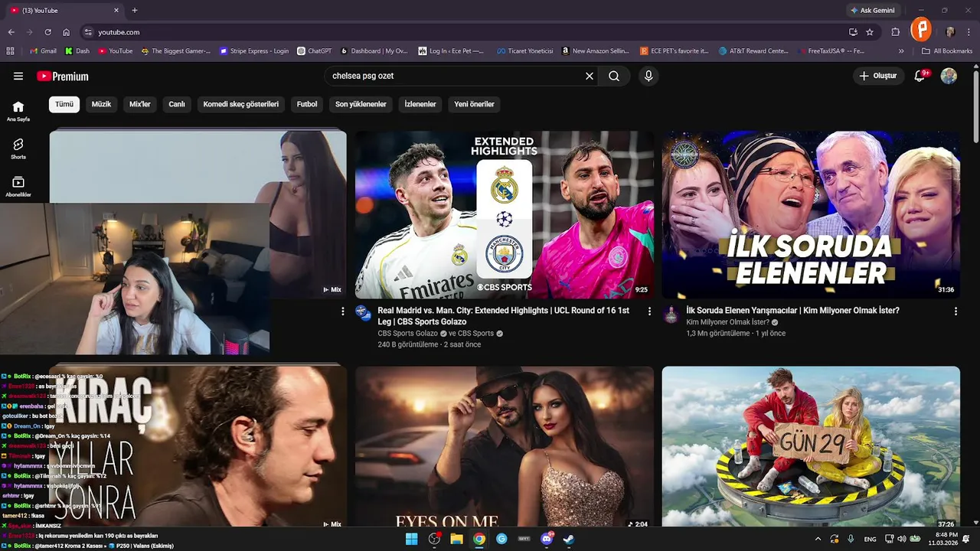
Task: Open the Gmail bookmark
Action: (x=43, y=51)
